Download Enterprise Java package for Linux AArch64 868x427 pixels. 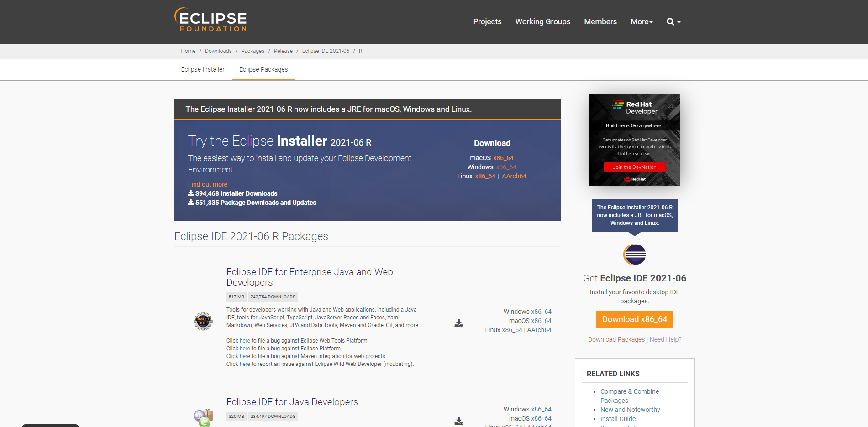539,330
